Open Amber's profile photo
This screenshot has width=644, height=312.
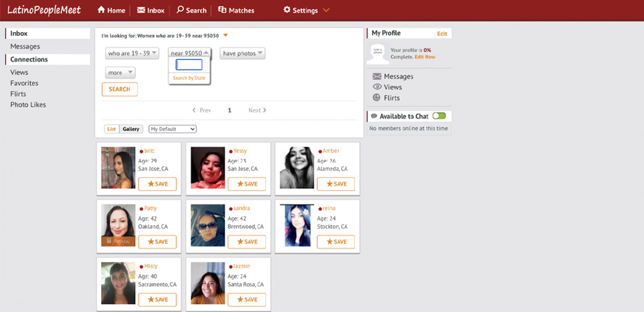tap(297, 168)
